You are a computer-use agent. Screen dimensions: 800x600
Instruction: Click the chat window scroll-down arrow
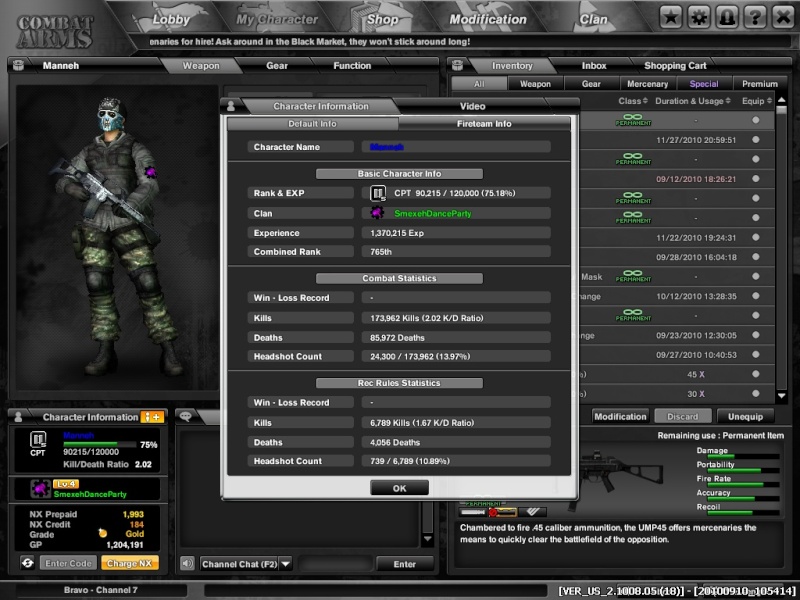[428, 539]
